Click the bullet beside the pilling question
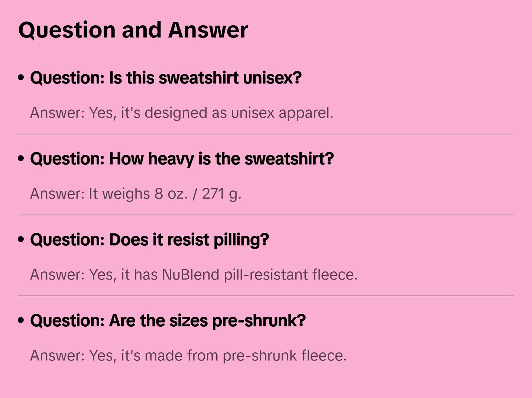Image resolution: width=532 pixels, height=398 pixels. point(21,239)
